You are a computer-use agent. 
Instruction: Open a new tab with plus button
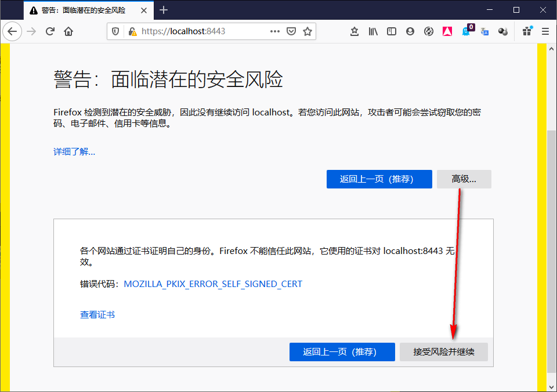[164, 10]
